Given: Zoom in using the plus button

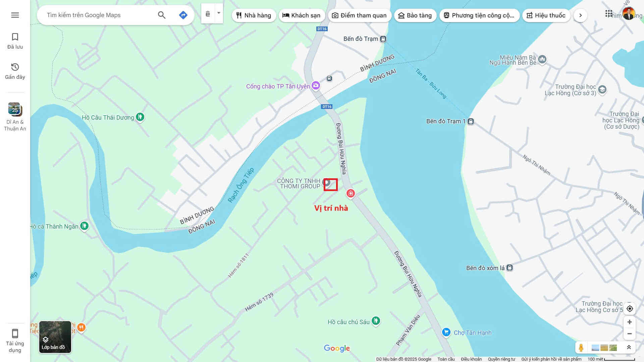Looking at the screenshot, I should (630, 322).
